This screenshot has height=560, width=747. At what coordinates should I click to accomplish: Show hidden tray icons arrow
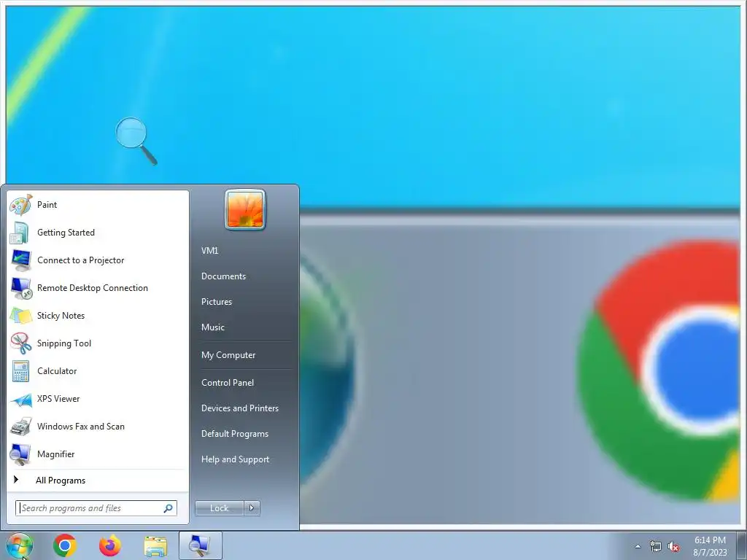[638, 547]
